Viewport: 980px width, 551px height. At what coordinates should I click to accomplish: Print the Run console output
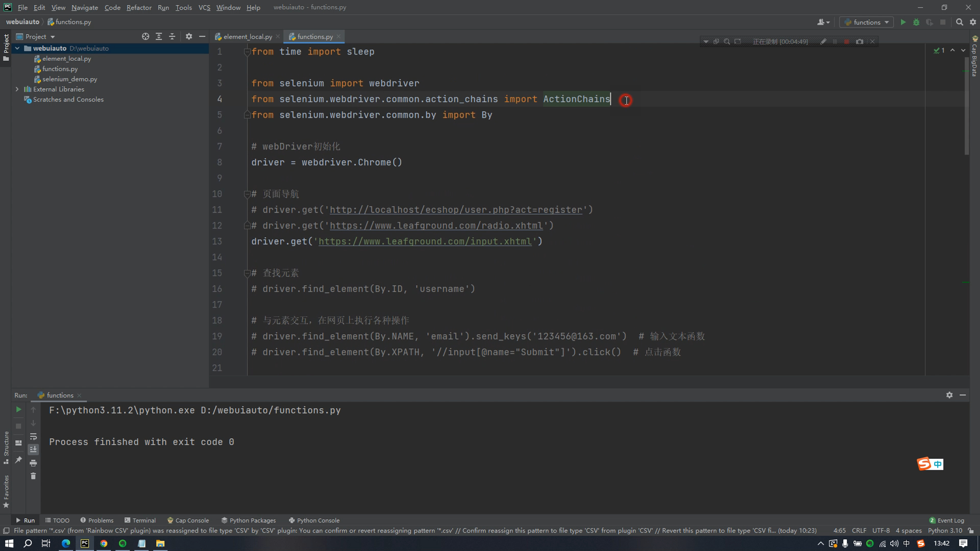click(x=33, y=463)
